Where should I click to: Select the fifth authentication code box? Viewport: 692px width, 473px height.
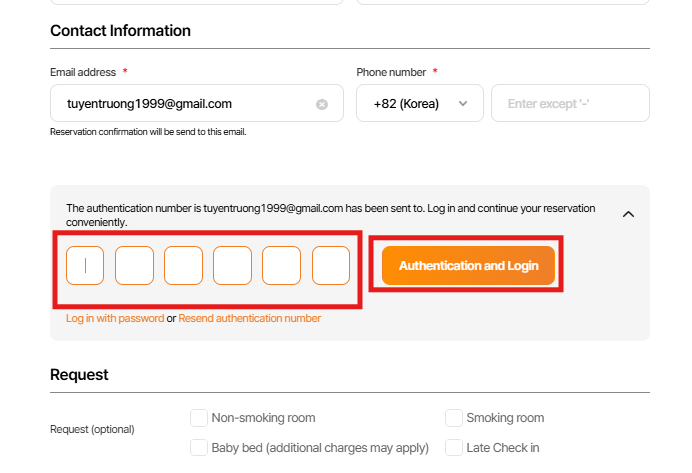(281, 266)
